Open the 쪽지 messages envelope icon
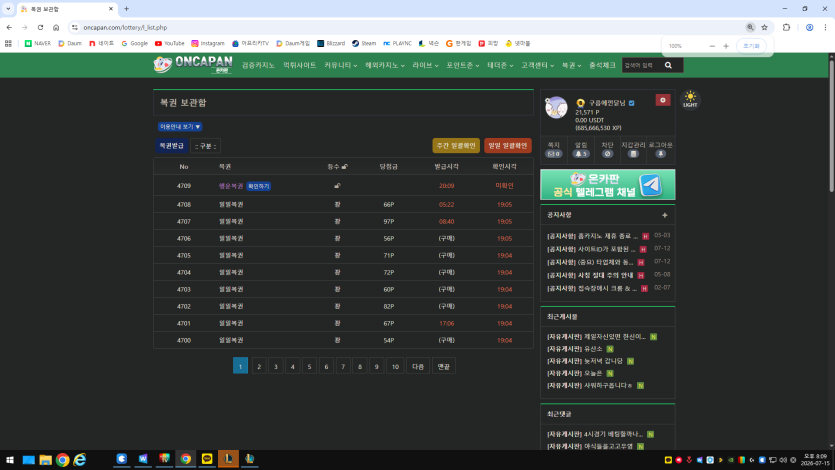The width and height of the screenshot is (835, 470). pyautogui.click(x=554, y=154)
